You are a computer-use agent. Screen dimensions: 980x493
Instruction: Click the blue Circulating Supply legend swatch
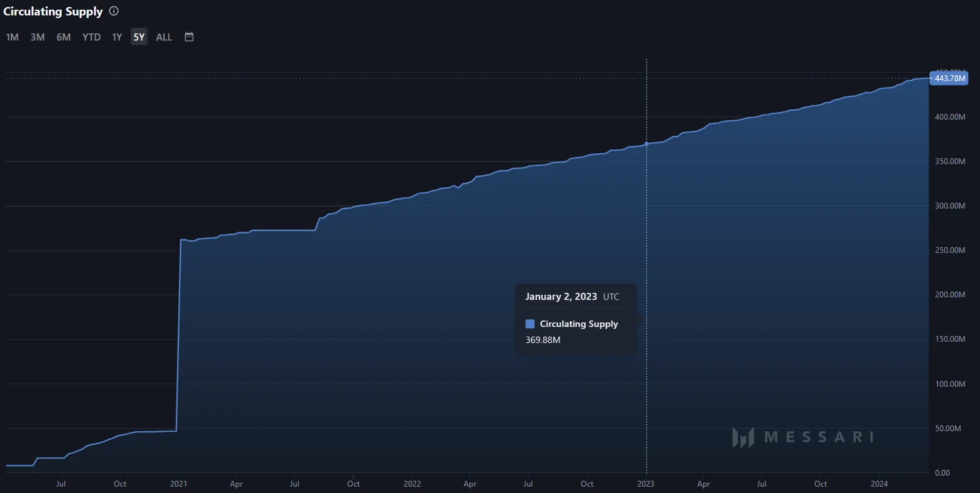[530, 324]
